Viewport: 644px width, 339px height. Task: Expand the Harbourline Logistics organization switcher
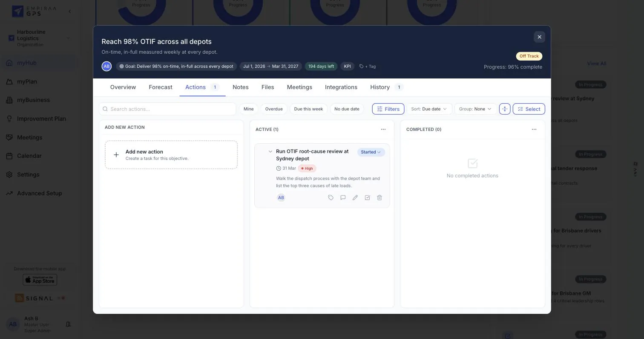click(x=39, y=38)
